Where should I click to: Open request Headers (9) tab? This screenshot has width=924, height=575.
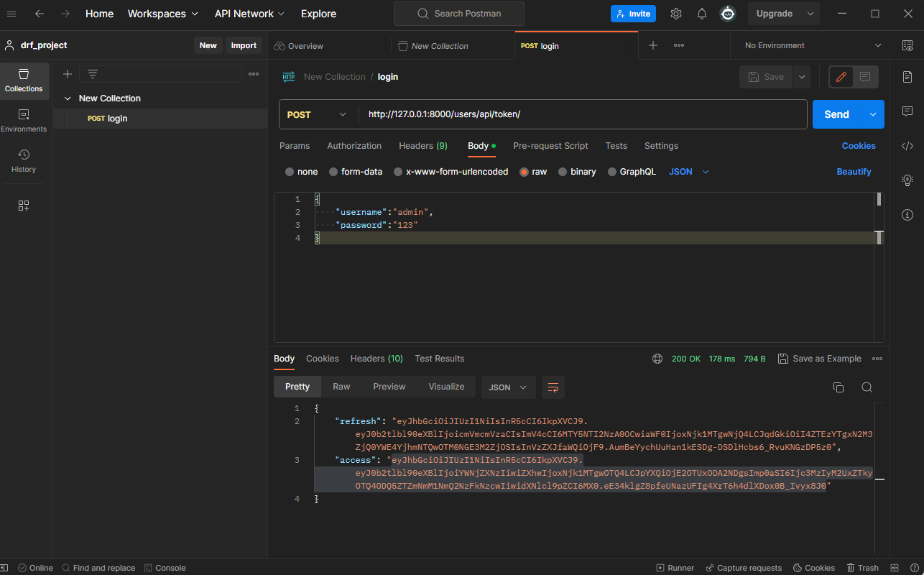423,146
